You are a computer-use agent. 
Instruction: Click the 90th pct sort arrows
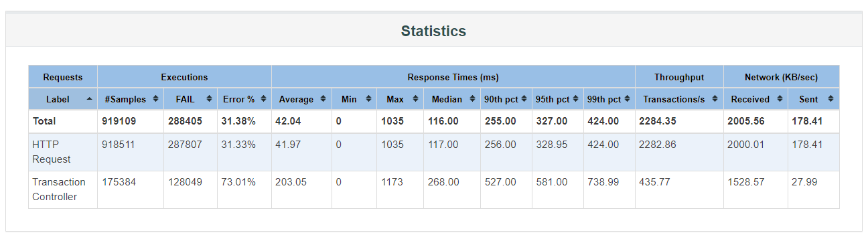[524, 99]
